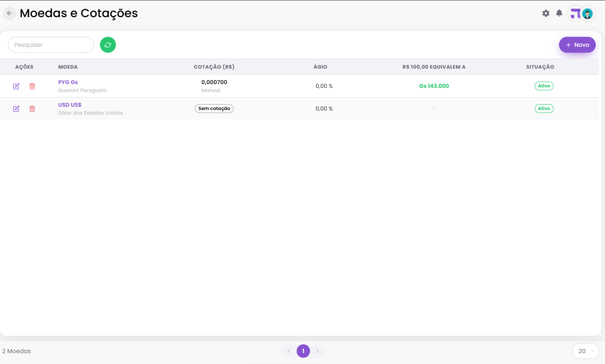Screen dimensions: 605x364
Task: Open the settings gear icon
Action: [546, 13]
